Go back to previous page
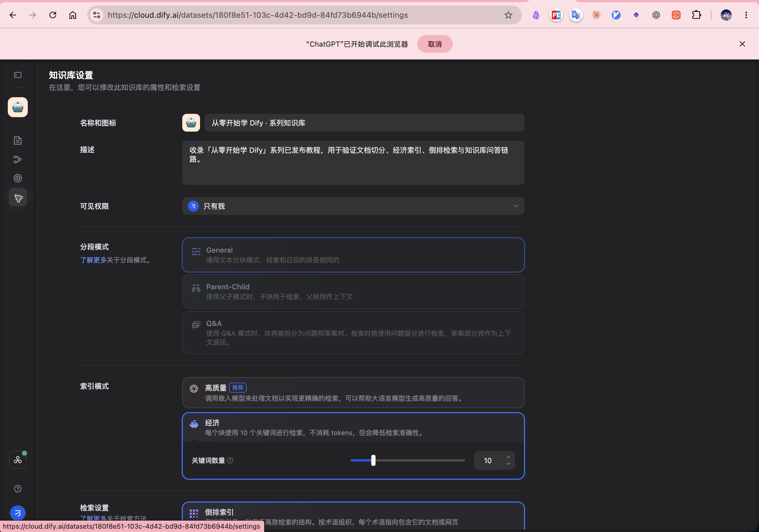Viewport: 759px width, 532px height. pos(13,15)
